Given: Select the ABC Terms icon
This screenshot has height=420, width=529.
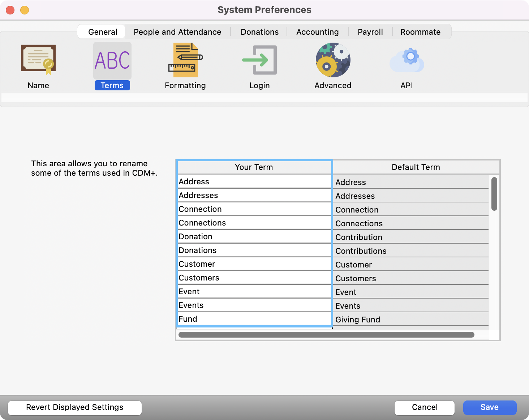Looking at the screenshot, I should 112,61.
